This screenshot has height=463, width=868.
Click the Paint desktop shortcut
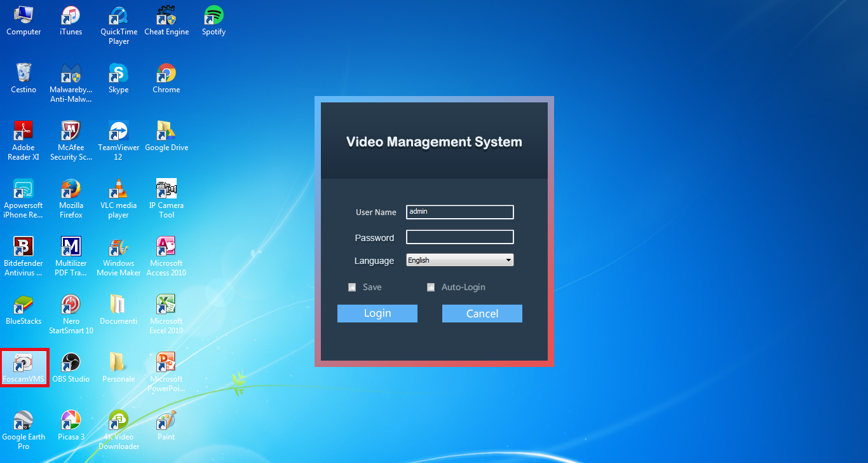(x=166, y=426)
